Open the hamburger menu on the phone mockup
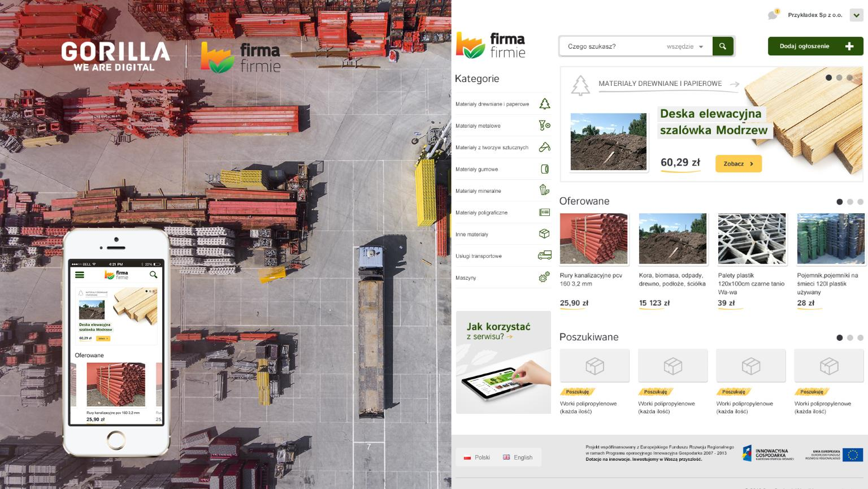This screenshot has height=489, width=868. coord(80,275)
